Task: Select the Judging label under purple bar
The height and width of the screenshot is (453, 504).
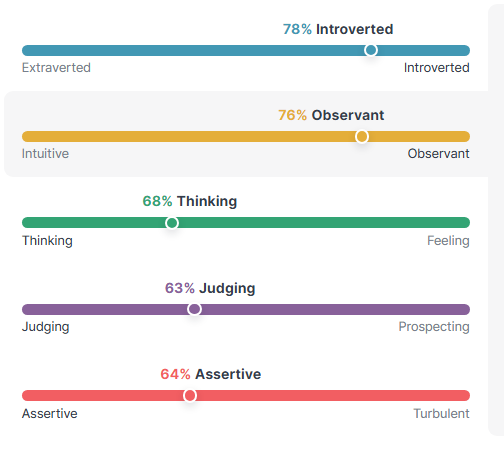Action: [46, 327]
